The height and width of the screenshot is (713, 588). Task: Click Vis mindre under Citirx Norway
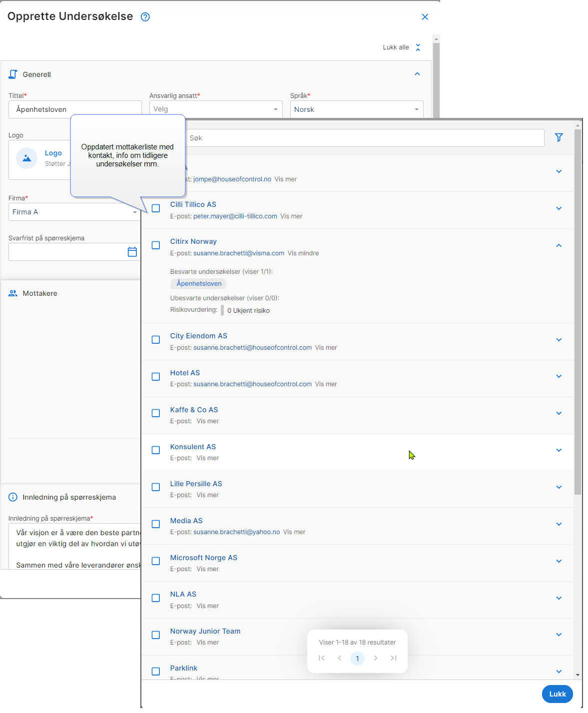click(303, 253)
